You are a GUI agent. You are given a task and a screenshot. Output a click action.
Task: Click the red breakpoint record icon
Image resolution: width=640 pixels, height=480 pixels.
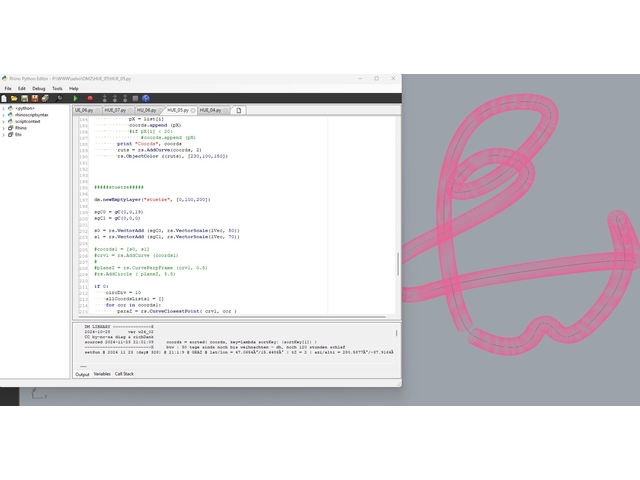90,98
